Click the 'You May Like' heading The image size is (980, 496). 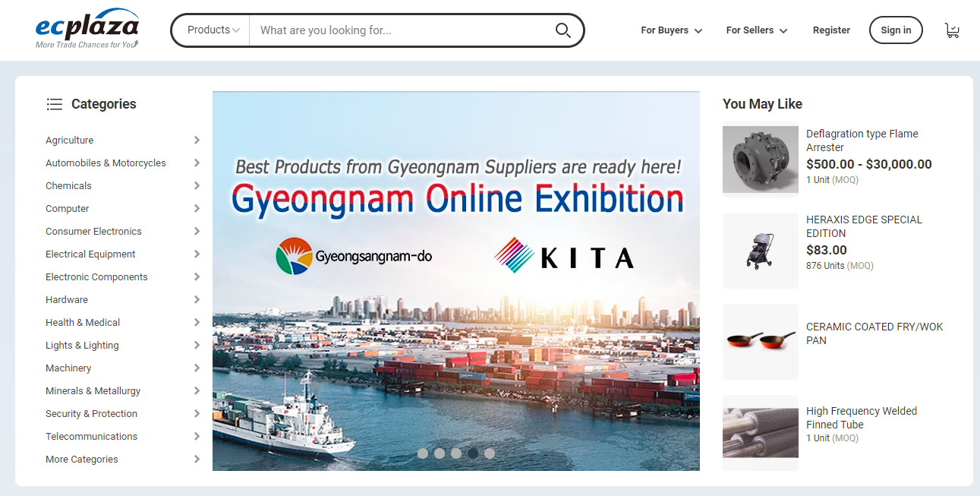[762, 104]
